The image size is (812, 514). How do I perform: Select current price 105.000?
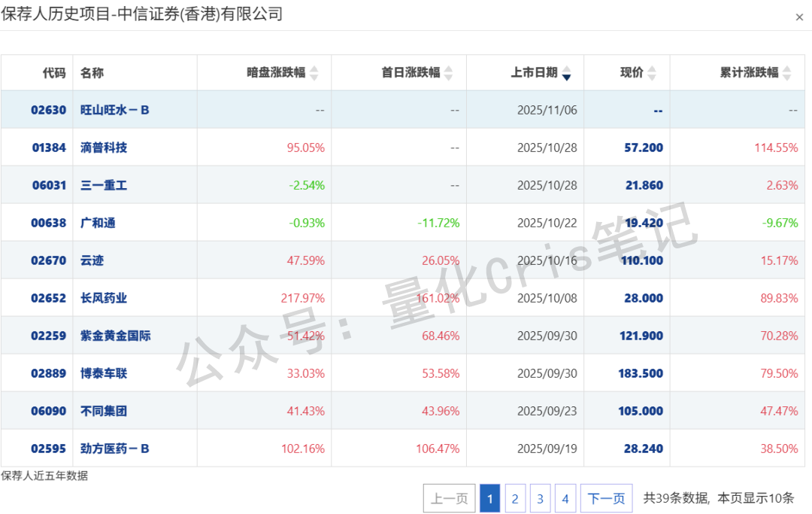click(x=641, y=411)
